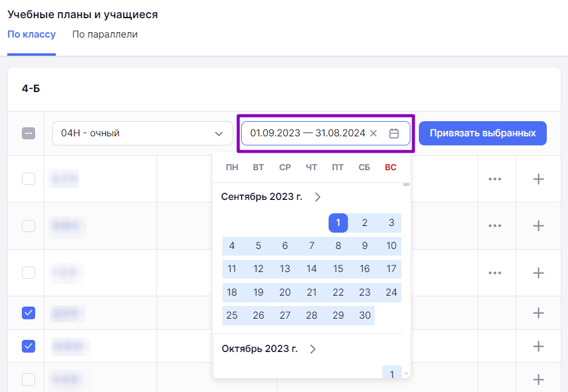568x392 pixels.
Task: Click date 17 in September
Action: pyautogui.click(x=391, y=269)
